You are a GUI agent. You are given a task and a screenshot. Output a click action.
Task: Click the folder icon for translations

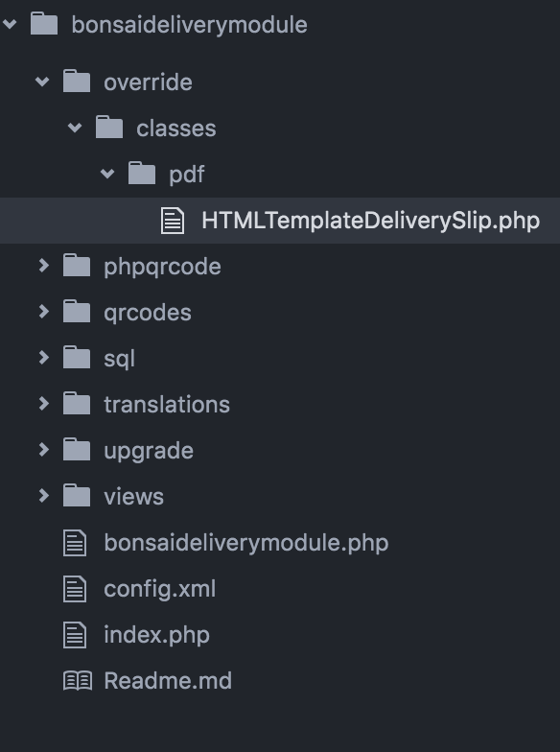point(77,403)
